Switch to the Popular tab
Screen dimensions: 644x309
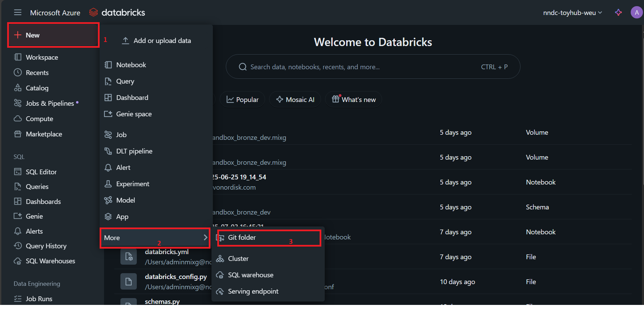(243, 100)
